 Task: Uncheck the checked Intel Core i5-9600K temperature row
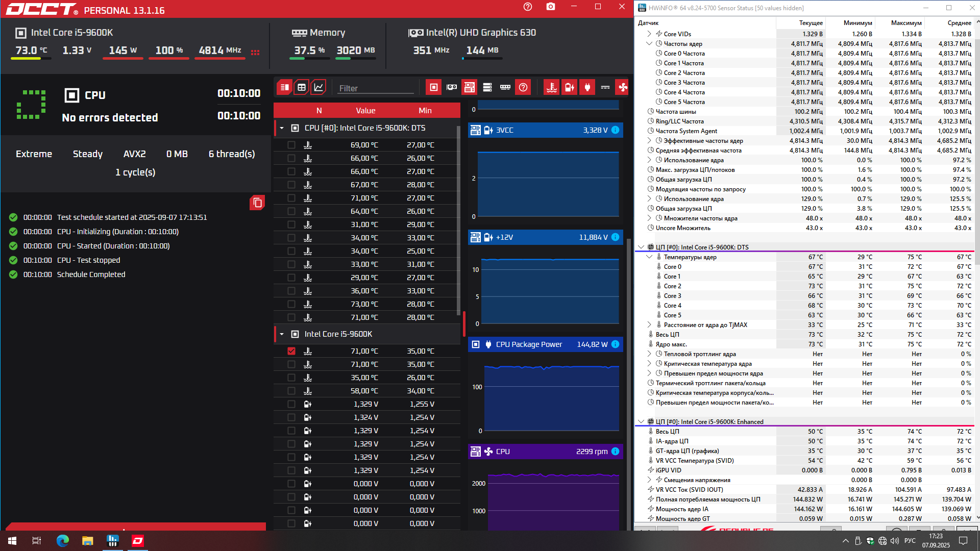click(291, 351)
